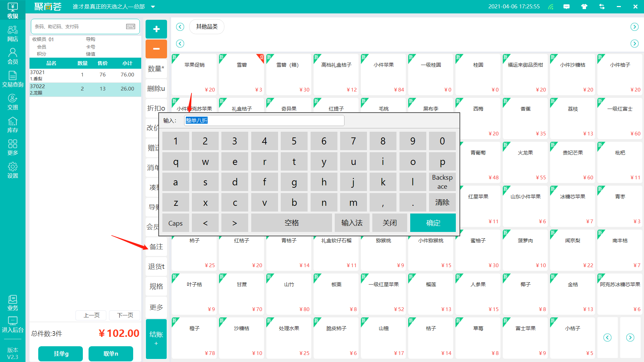Click the 关闭 close key on keyboard

[x=390, y=223]
